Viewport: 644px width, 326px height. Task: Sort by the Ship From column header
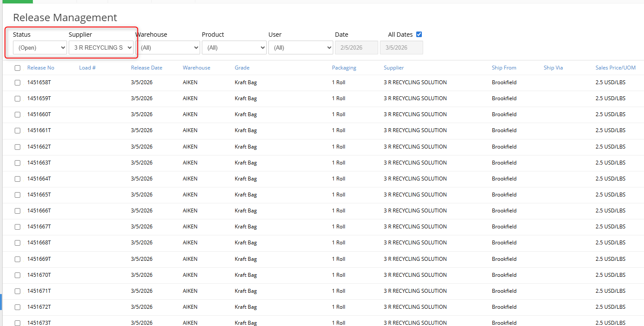tap(504, 68)
